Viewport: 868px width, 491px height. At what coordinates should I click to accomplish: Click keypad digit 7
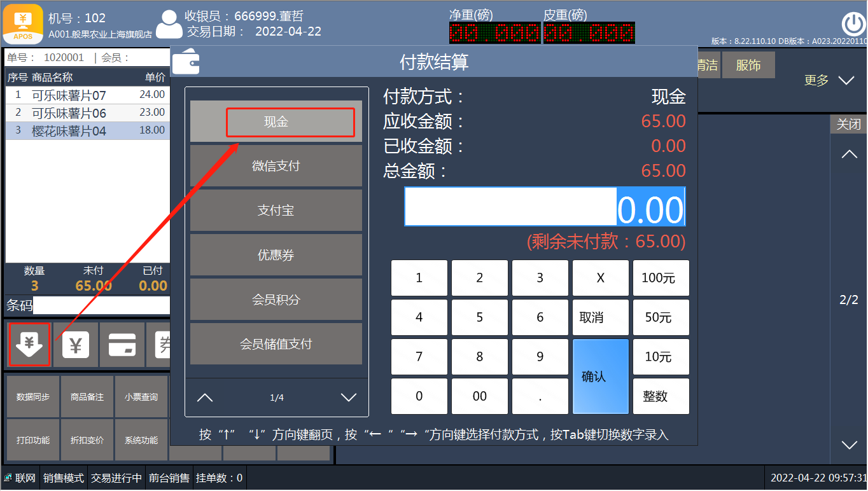click(x=419, y=357)
